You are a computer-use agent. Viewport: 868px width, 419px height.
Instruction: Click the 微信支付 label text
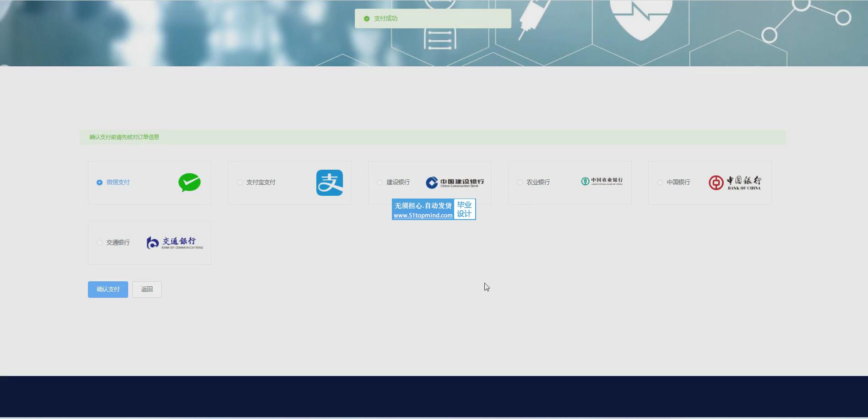pyautogui.click(x=118, y=183)
